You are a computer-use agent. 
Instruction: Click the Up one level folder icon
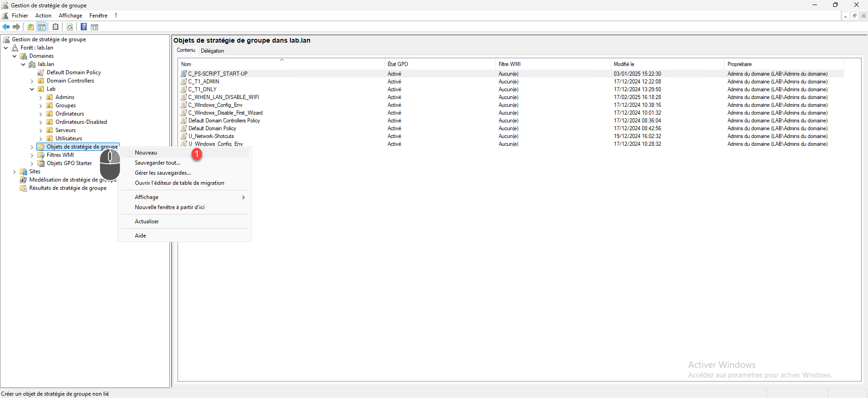(31, 27)
